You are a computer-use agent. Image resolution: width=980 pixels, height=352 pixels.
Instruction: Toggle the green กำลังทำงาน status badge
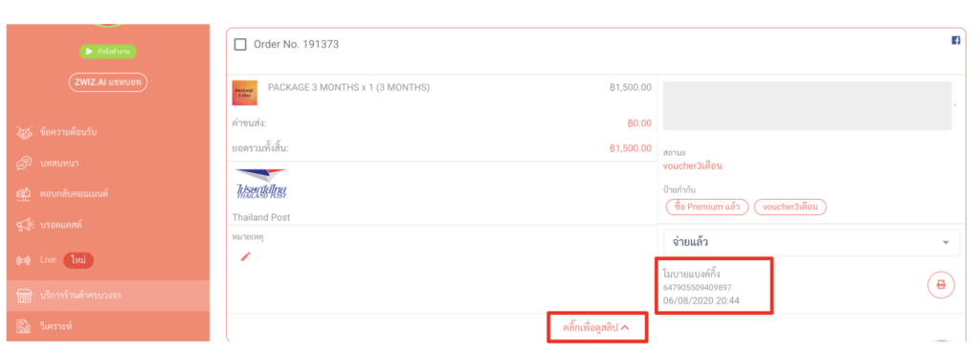click(x=108, y=52)
